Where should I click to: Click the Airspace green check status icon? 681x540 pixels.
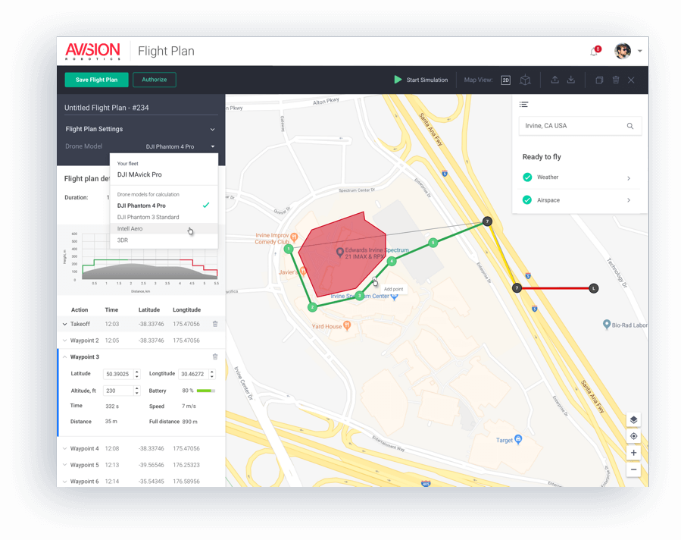point(527,200)
